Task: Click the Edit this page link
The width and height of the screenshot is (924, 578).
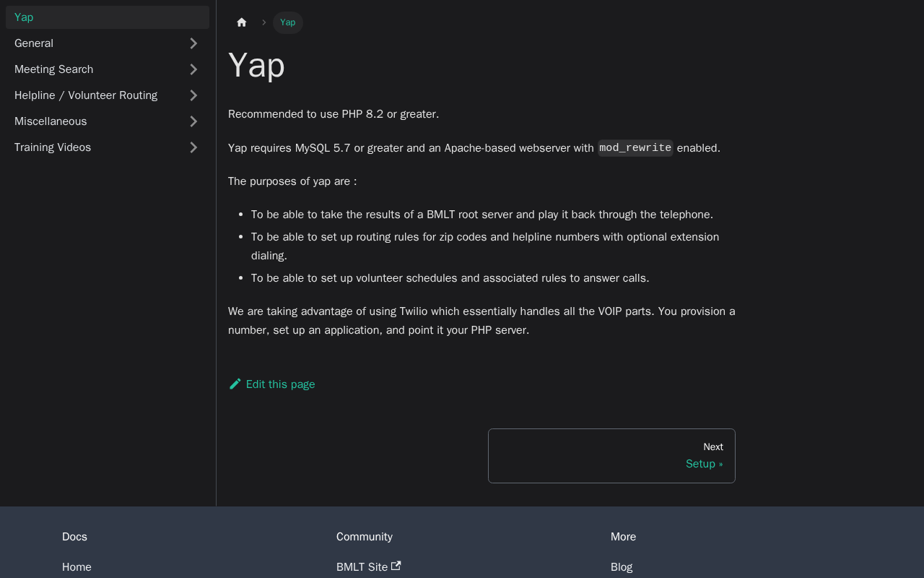Action: tap(280, 384)
